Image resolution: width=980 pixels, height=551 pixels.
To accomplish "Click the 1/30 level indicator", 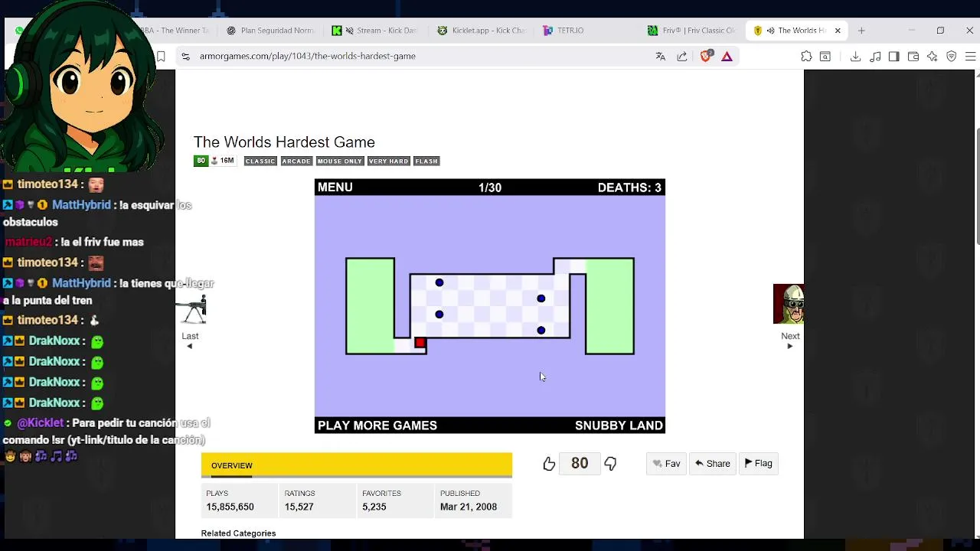I will pyautogui.click(x=490, y=187).
